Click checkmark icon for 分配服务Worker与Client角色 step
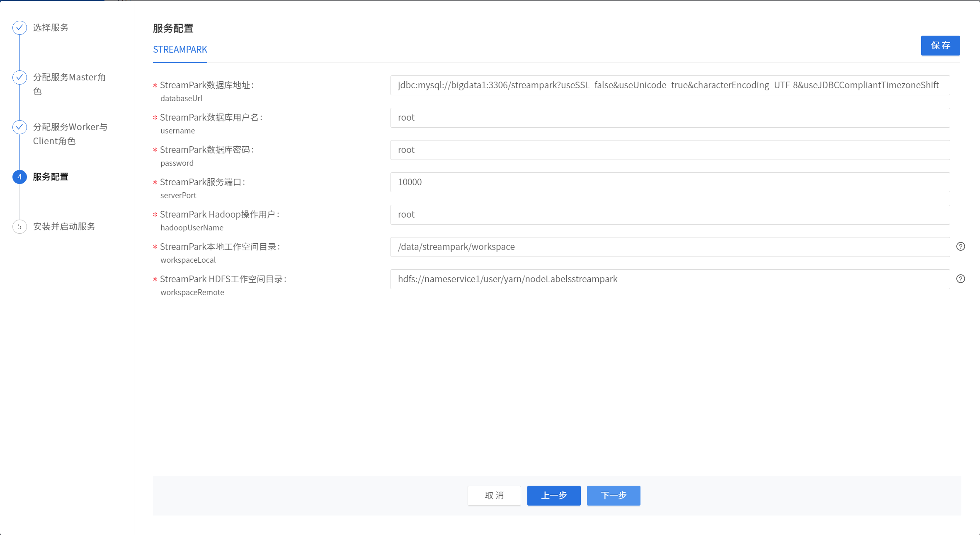980x535 pixels. click(19, 127)
